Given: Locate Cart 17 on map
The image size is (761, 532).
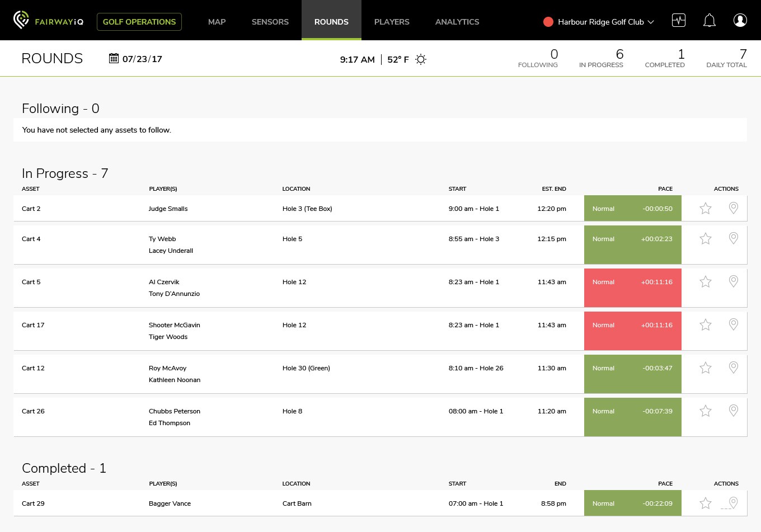Looking at the screenshot, I should tap(734, 324).
